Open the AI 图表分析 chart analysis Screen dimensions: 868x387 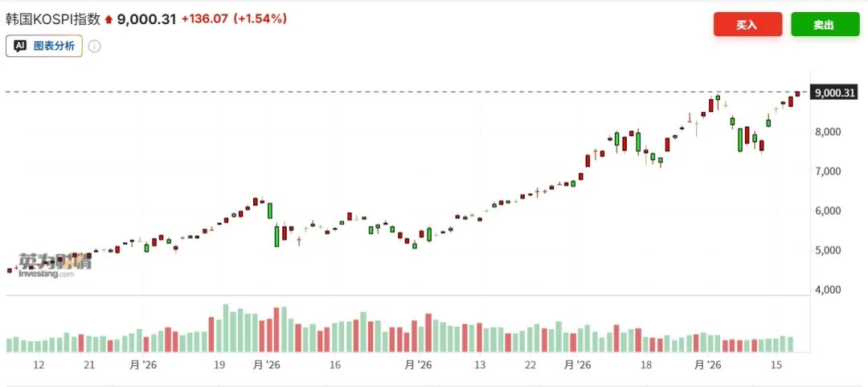44,46
